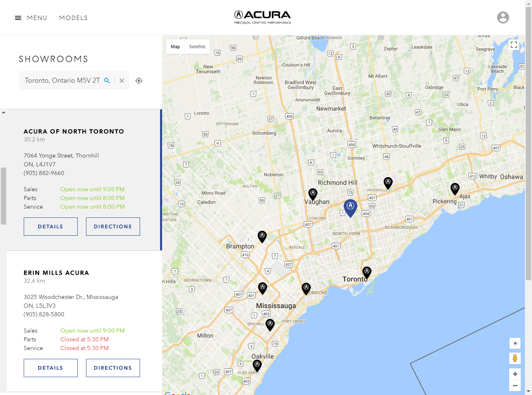The height and width of the screenshot is (395, 532).
Task: Select the Street View pegman icon
Action: point(515,358)
